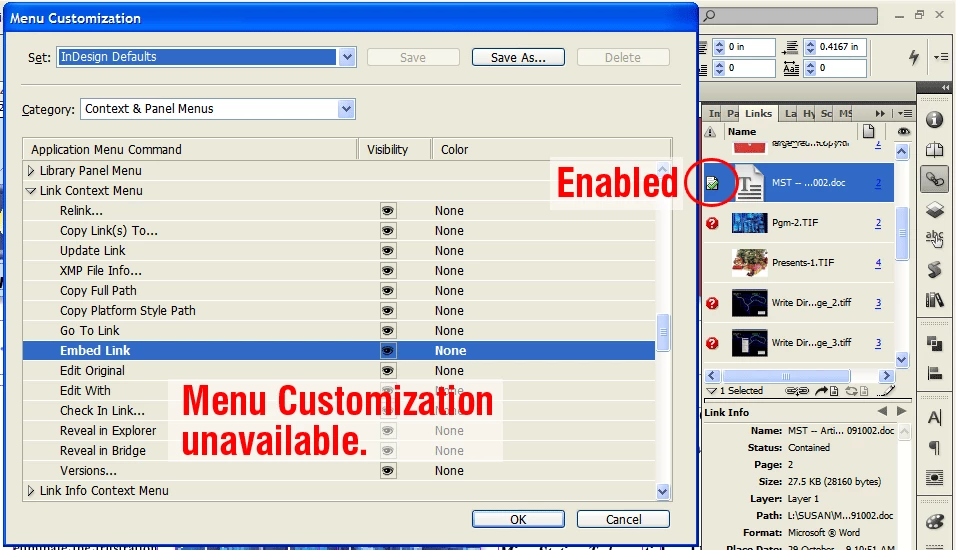The image size is (956, 550).
Task: Switch to the Pa (Pages) tab
Action: pyautogui.click(x=733, y=113)
